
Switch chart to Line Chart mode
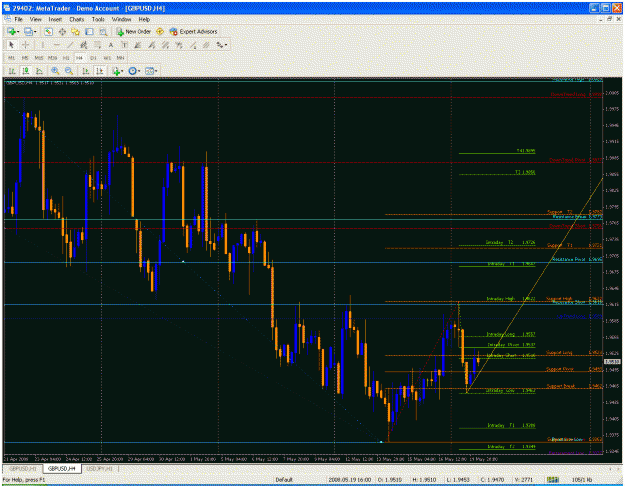(x=39, y=71)
